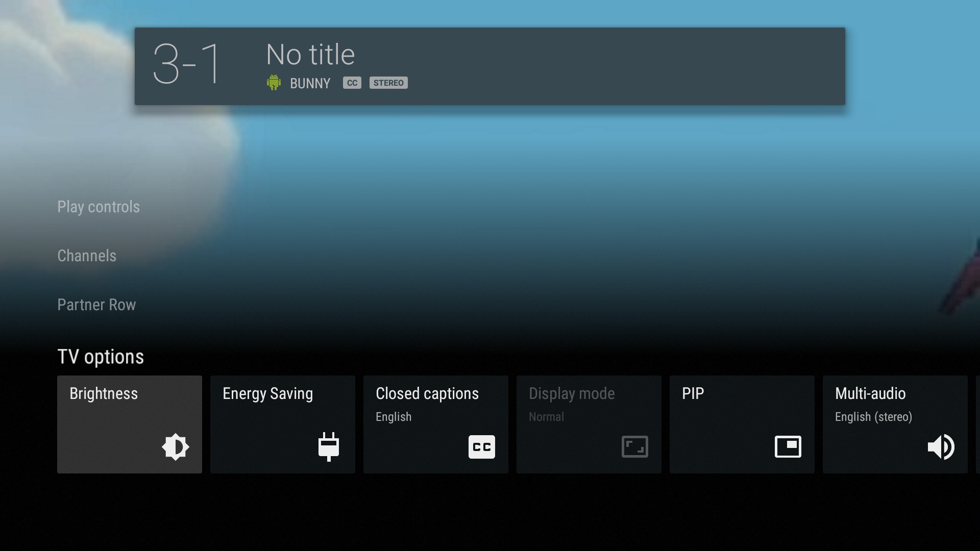Image resolution: width=980 pixels, height=551 pixels.
Task: Toggle Energy Saving mode on
Action: click(283, 424)
